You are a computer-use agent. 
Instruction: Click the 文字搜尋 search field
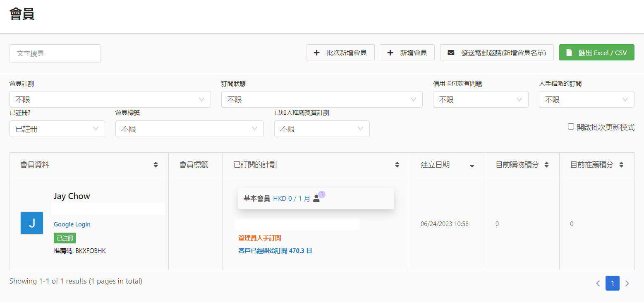[x=55, y=53]
